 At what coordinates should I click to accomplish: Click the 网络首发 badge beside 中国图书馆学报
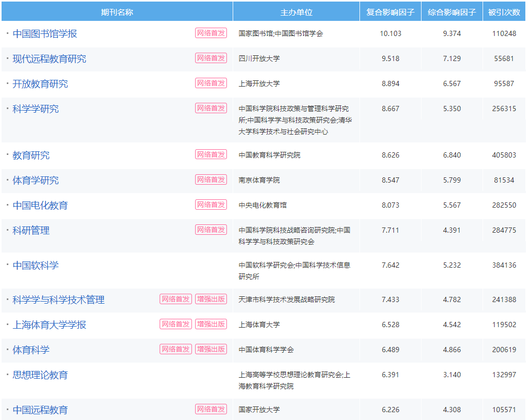coord(211,33)
